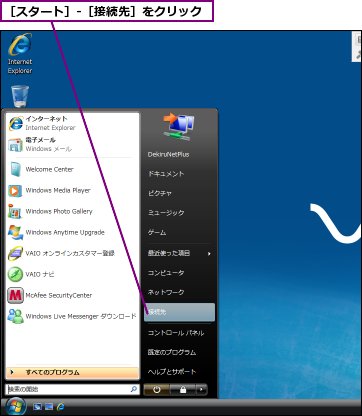362x416 pixels.
Task: Open Windows Mail in Start menu
Action: pos(72,144)
